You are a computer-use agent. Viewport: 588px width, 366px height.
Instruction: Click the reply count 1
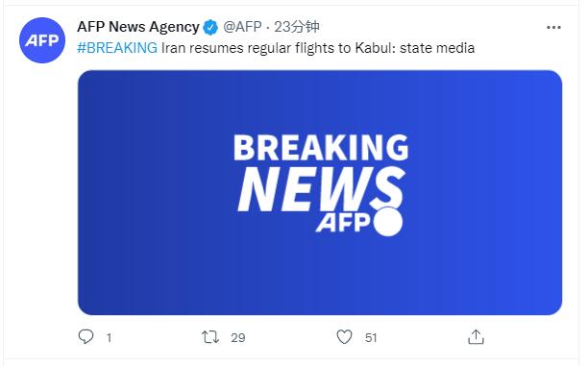pos(109,338)
